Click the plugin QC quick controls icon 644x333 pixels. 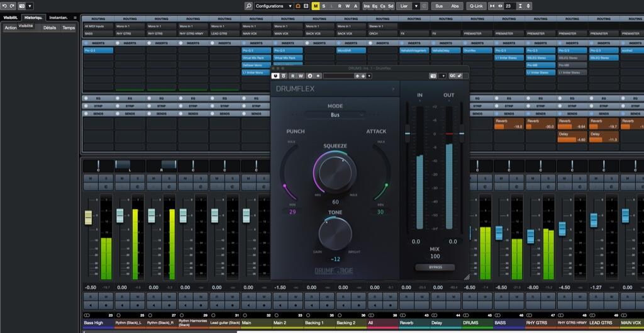(452, 76)
